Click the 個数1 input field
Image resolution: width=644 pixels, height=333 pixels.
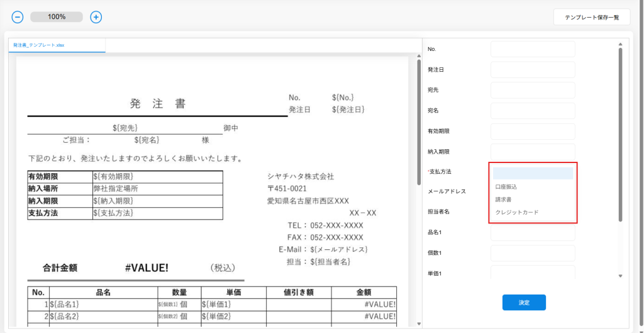click(x=533, y=253)
